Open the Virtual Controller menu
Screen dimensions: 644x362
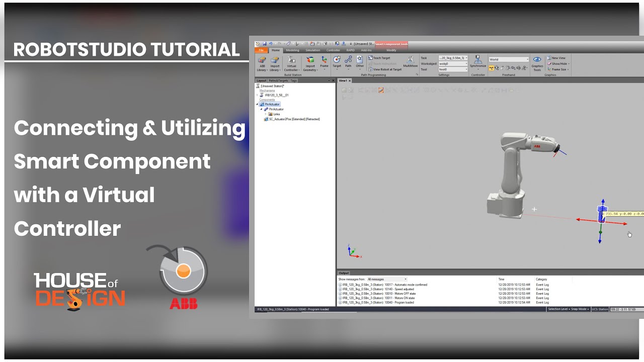coord(291,64)
